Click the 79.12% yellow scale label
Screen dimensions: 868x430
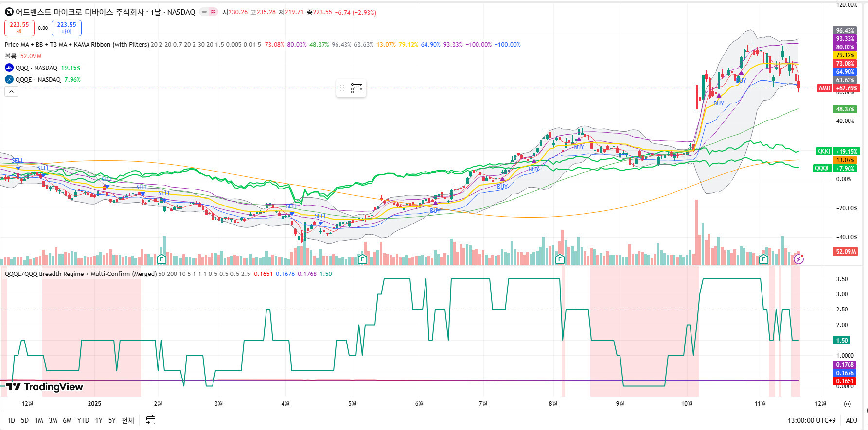[x=845, y=55]
